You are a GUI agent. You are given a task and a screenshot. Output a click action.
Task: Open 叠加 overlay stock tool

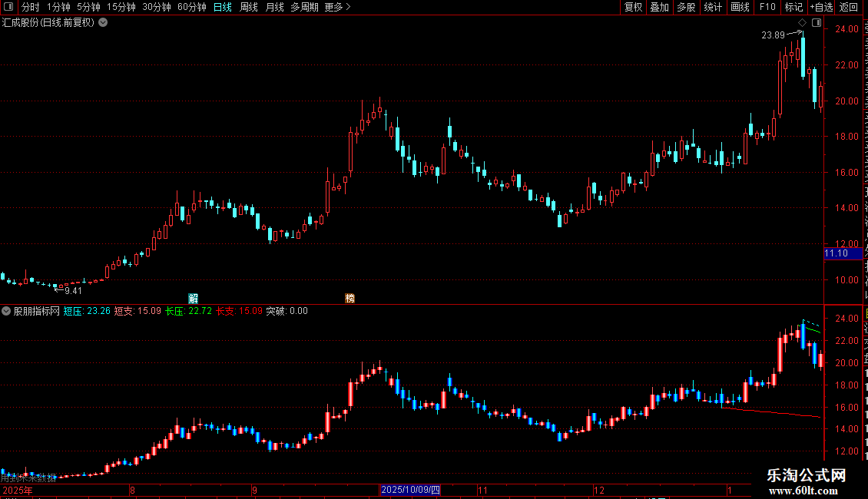coord(660,7)
